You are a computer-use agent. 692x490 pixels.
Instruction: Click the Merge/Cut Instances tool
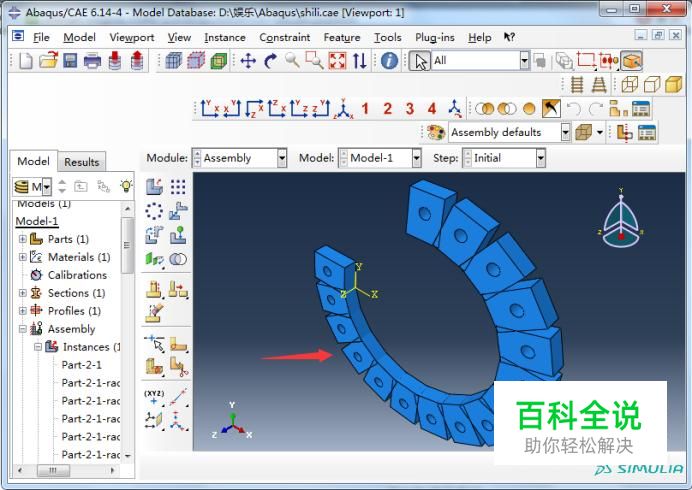coord(178,259)
